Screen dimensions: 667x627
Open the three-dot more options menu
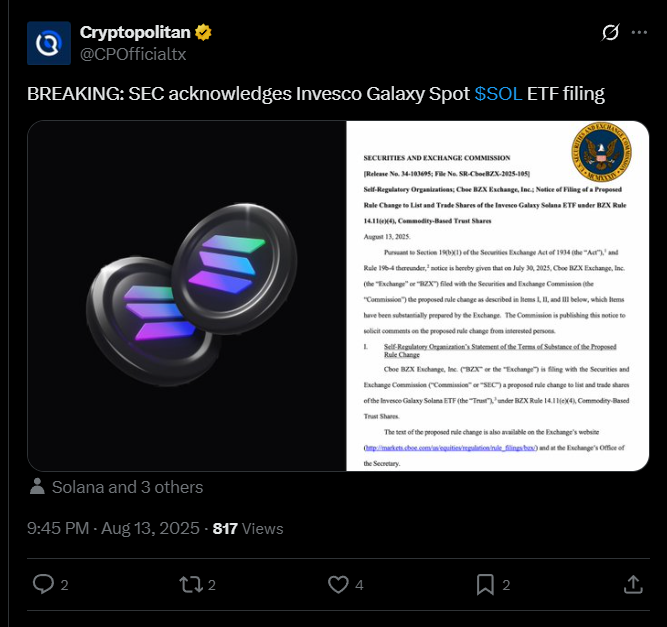pyautogui.click(x=639, y=32)
